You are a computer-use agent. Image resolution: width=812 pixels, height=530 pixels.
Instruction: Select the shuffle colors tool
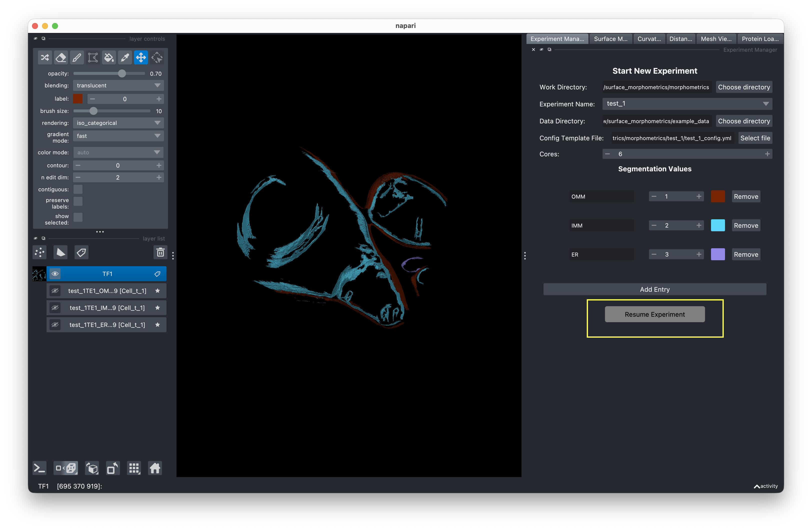(45, 58)
